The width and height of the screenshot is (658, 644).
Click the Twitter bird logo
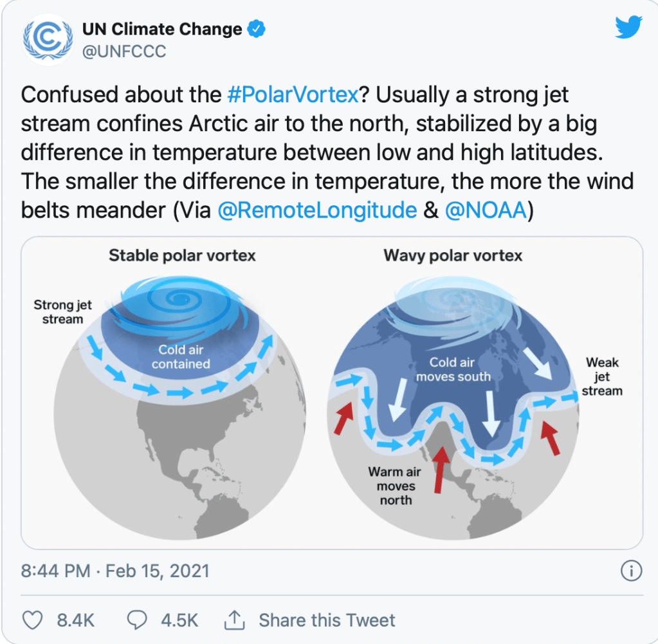(628, 28)
